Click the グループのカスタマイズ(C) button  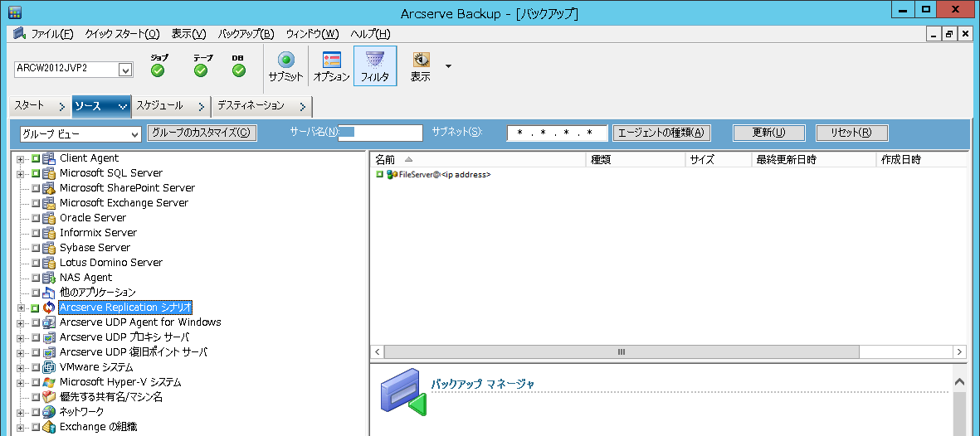tap(202, 133)
